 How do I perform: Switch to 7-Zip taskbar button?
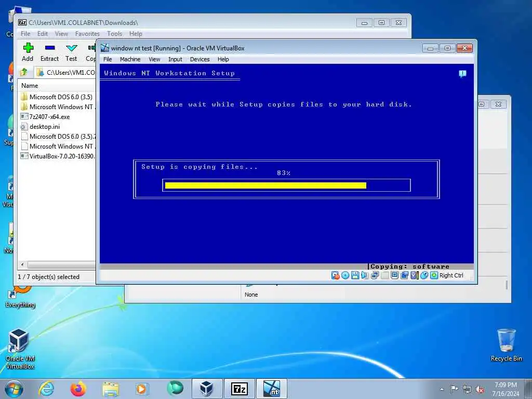pos(240,389)
